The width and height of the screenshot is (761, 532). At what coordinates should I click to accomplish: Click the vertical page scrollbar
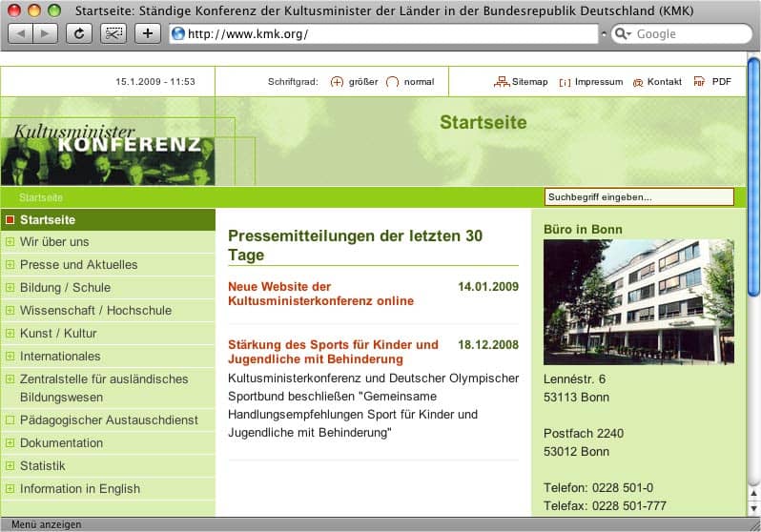(753, 286)
